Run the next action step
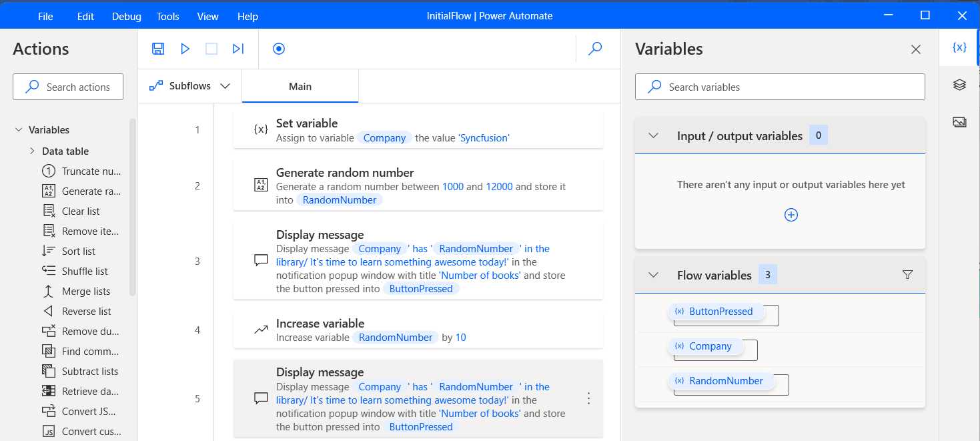980x441 pixels. pyautogui.click(x=238, y=49)
